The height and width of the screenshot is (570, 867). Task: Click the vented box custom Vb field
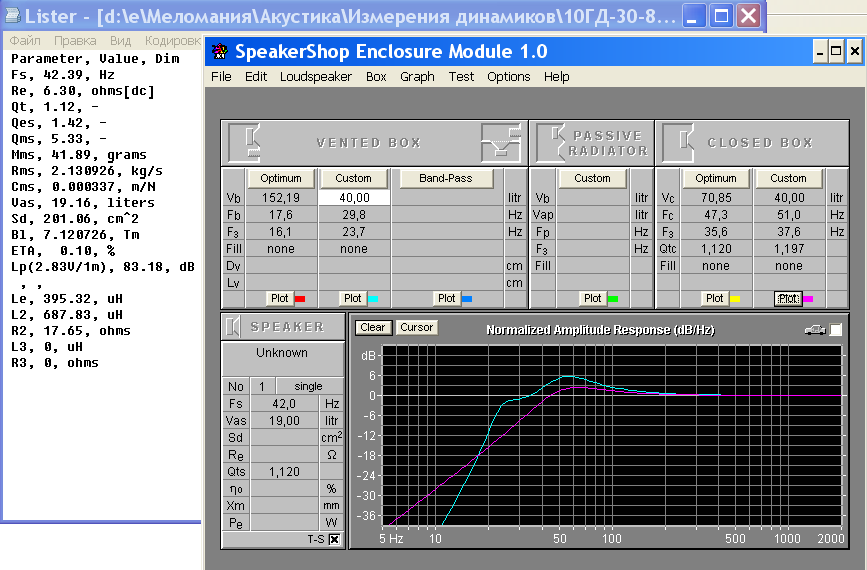(353, 198)
